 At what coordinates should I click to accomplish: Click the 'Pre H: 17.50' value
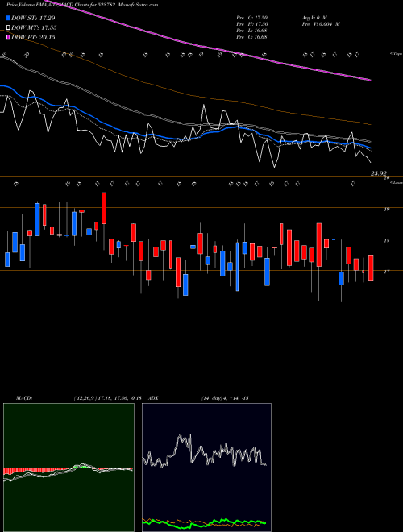pyautogui.click(x=251, y=24)
